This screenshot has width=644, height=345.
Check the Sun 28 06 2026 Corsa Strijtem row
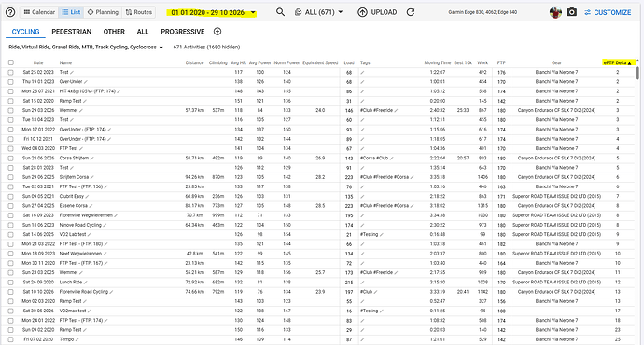click(11, 159)
